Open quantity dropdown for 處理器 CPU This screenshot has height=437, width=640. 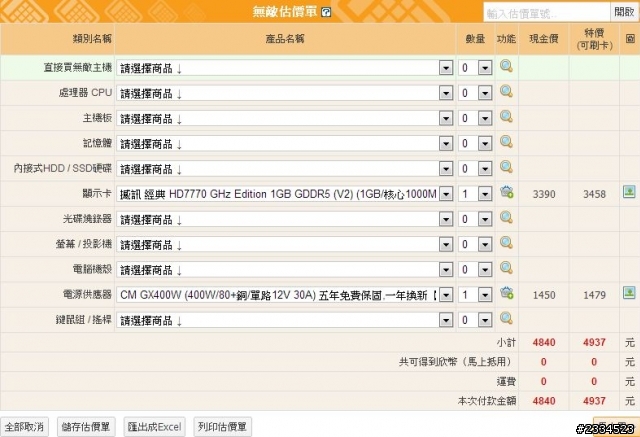click(x=475, y=93)
